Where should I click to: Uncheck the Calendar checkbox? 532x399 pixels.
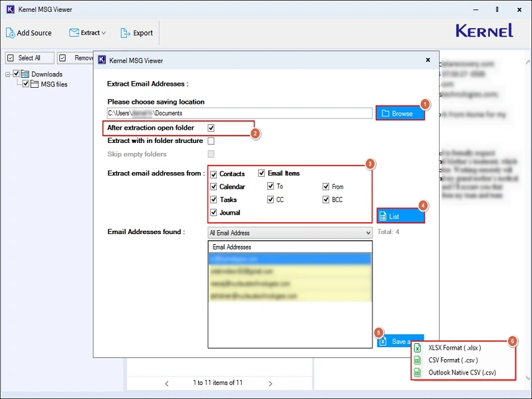(213, 187)
